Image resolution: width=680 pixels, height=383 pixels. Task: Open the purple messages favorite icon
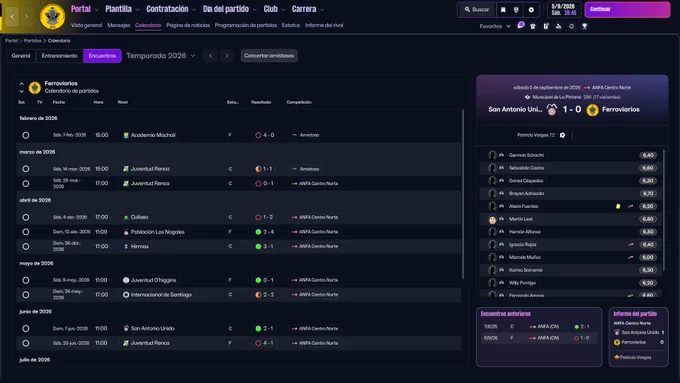pos(520,26)
